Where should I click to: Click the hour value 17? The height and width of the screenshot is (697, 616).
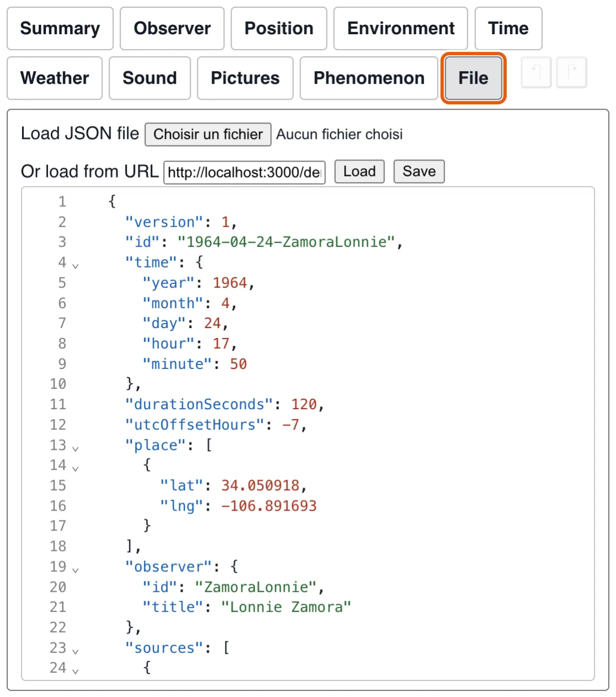pos(221,344)
